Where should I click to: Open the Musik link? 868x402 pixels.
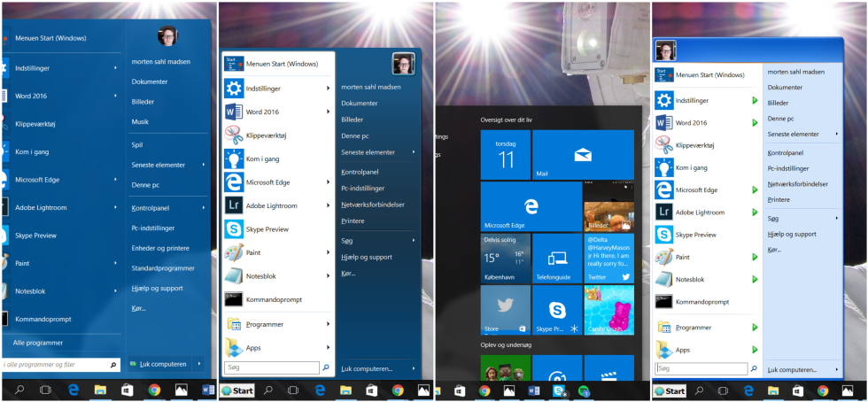coord(140,122)
